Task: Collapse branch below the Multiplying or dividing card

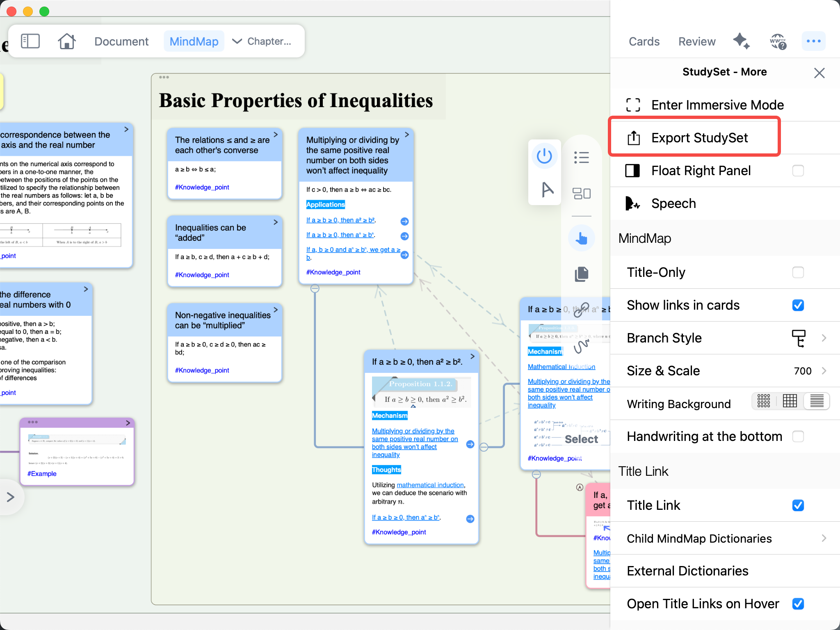Action: click(315, 289)
